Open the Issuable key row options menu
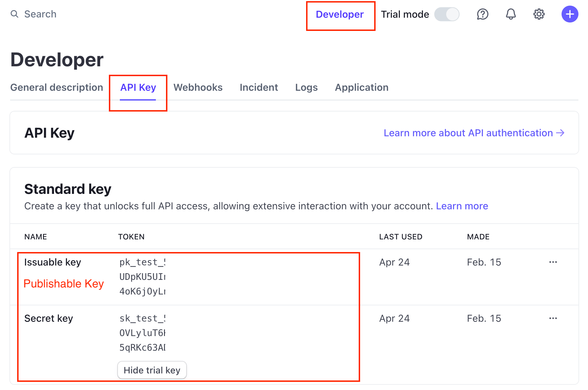 tap(553, 262)
